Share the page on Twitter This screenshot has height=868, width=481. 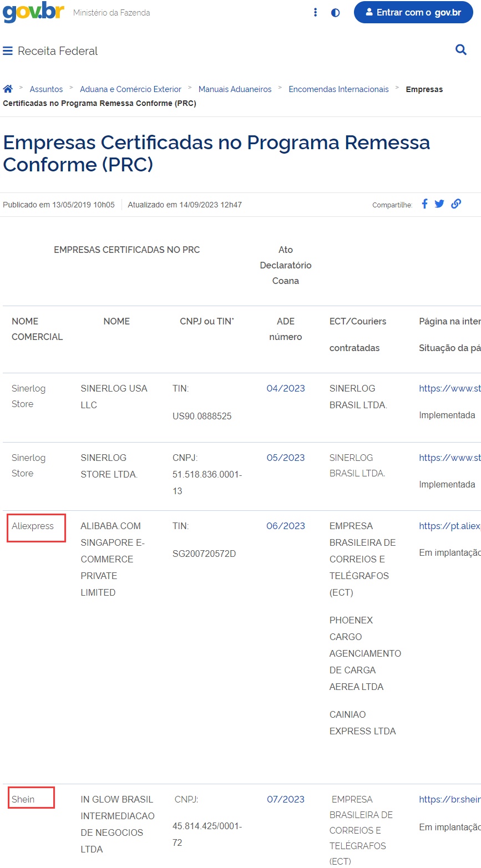(439, 204)
